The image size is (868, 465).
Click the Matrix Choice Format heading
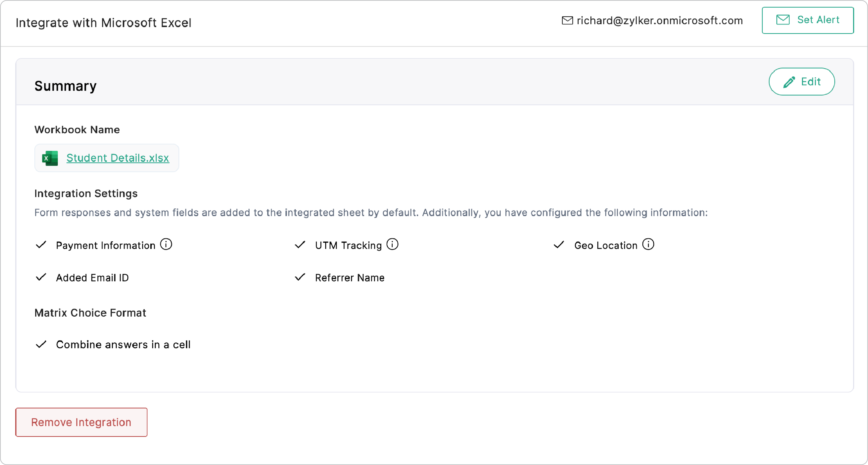(x=90, y=313)
